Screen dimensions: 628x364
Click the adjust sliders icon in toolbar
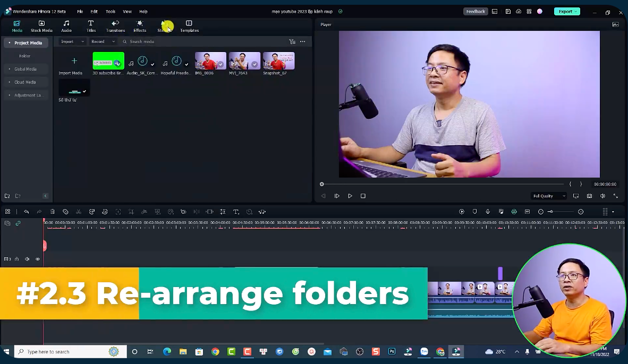(x=223, y=212)
